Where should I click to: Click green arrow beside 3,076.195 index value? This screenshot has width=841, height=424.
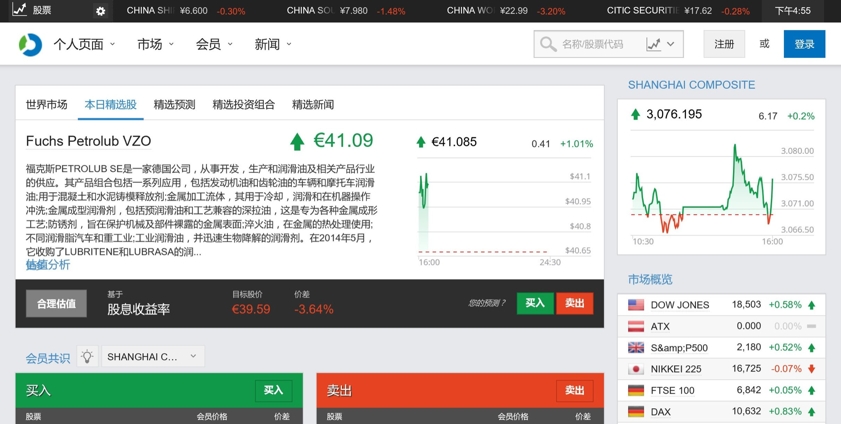(636, 114)
